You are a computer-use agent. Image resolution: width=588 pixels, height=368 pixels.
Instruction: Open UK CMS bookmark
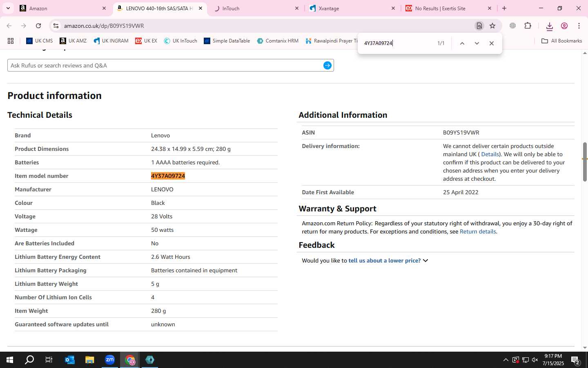(40, 41)
